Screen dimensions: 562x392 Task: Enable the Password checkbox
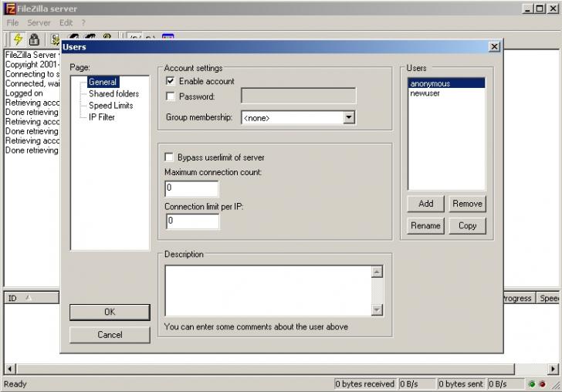tap(171, 96)
